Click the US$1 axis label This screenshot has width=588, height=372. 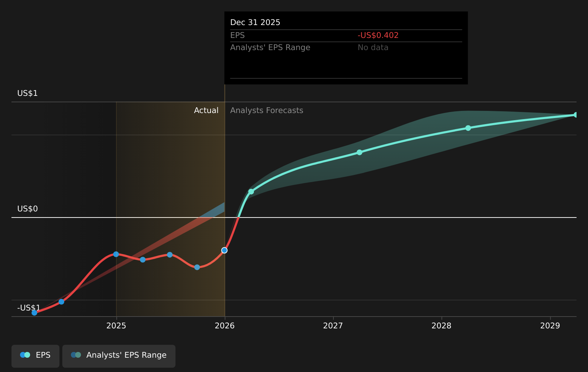(28, 93)
